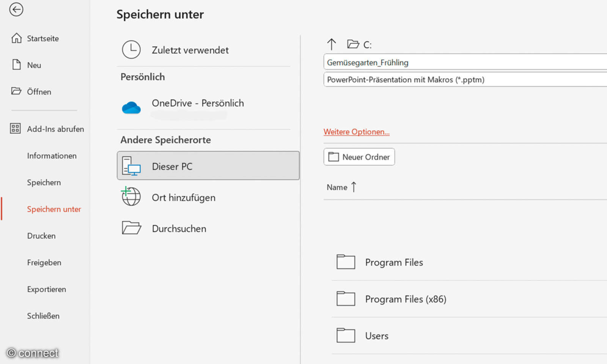Open Durchsuchen to browse folders
607x364 pixels.
point(179,228)
